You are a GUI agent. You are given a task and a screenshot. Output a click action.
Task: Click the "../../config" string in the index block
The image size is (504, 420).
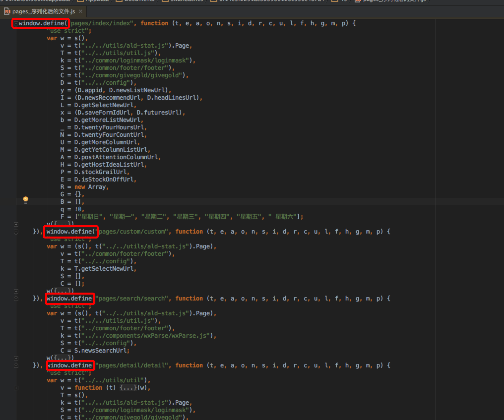(106, 83)
